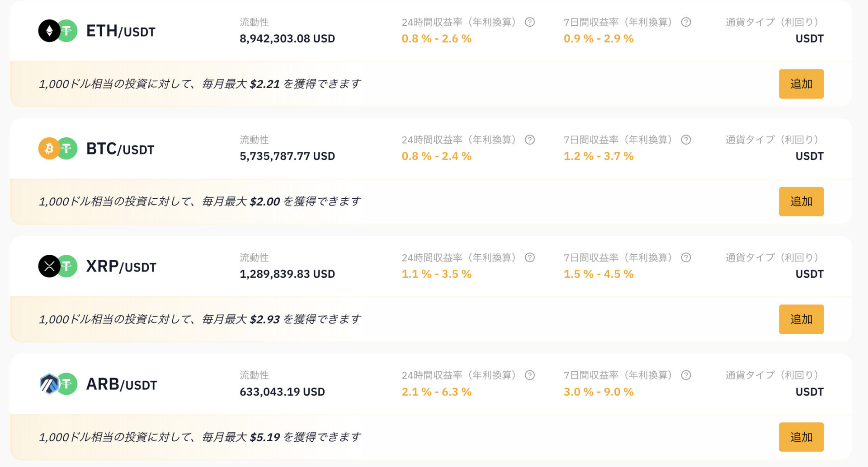Click the Ethereum coin icon
Viewport: 868px width, 467px height.
[x=49, y=31]
